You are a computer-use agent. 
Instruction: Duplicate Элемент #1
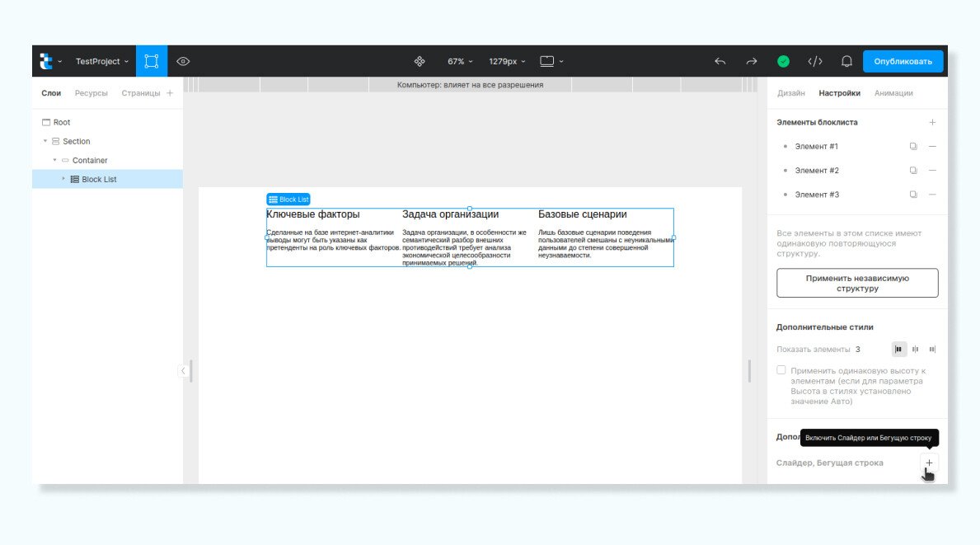913,146
